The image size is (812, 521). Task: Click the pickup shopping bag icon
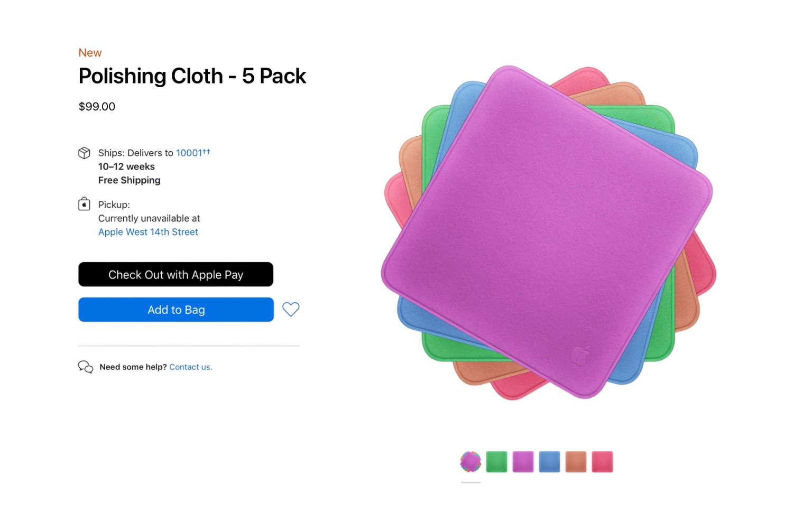click(x=84, y=204)
